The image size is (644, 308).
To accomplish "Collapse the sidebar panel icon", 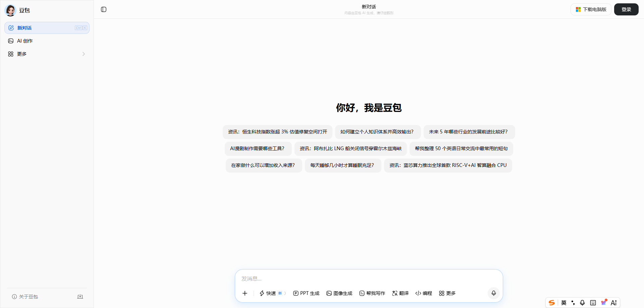I will [104, 9].
